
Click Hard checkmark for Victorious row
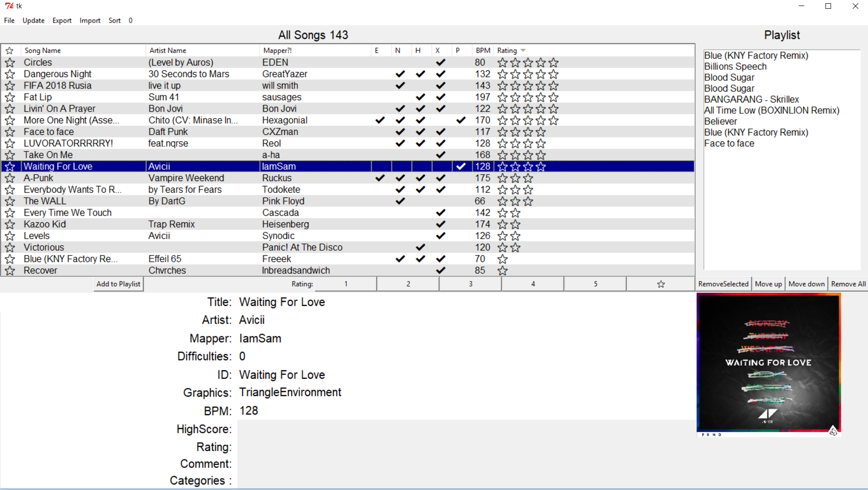pyautogui.click(x=420, y=247)
